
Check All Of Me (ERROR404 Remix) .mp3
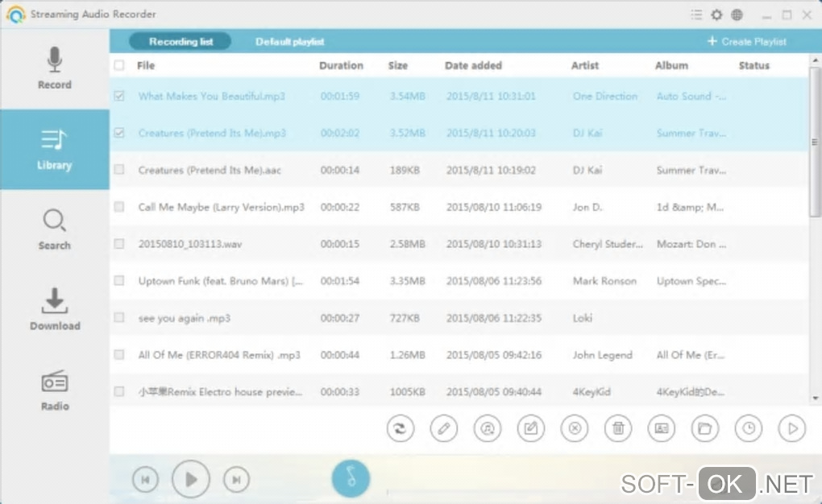pos(119,355)
